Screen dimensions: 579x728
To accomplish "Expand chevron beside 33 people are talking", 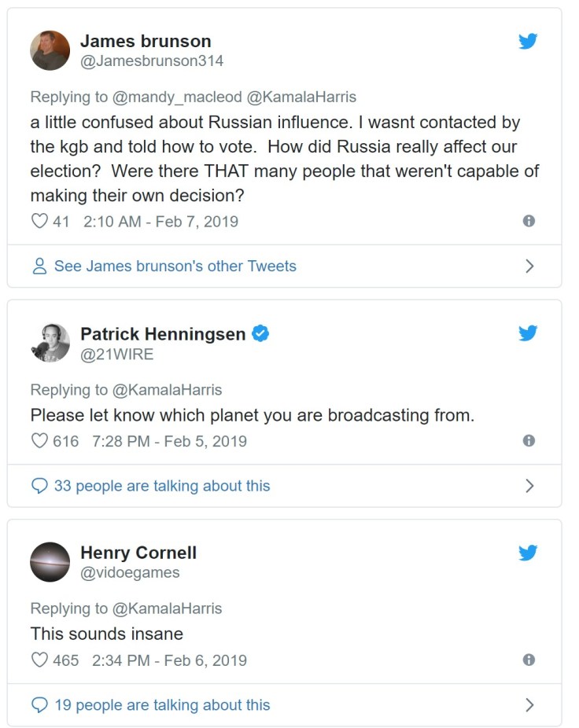I will tap(529, 486).
